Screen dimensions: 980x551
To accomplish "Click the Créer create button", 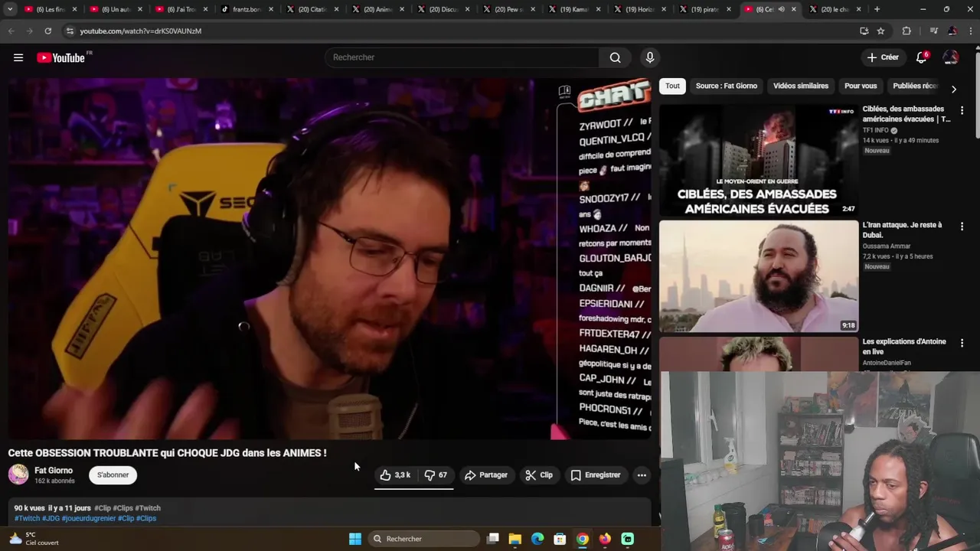I will pyautogui.click(x=883, y=57).
